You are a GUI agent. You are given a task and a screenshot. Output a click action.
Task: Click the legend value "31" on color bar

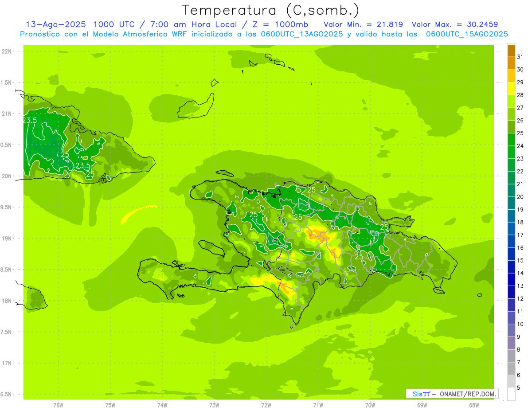520,57
